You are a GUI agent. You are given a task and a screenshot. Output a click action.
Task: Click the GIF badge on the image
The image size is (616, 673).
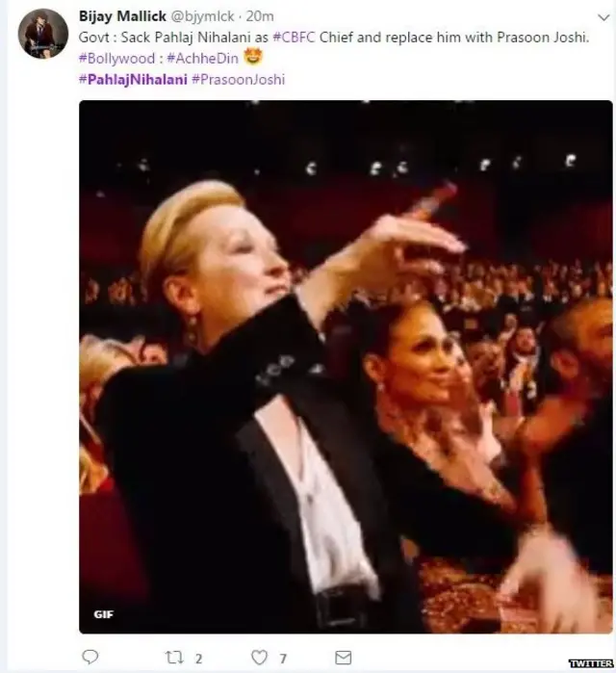coord(103,614)
